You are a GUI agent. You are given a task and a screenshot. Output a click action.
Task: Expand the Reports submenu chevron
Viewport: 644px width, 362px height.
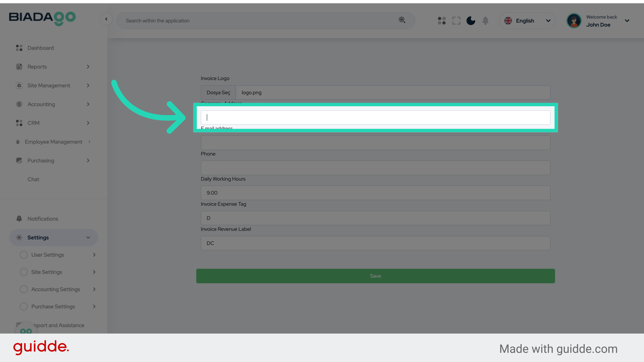[88, 67]
